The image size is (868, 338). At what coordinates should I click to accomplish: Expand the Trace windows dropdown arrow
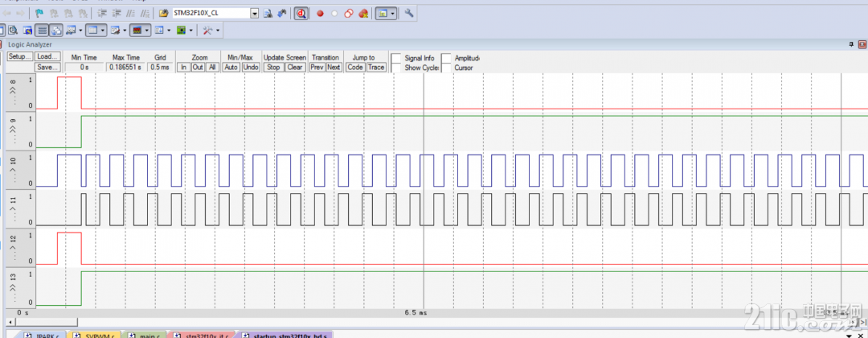169,30
